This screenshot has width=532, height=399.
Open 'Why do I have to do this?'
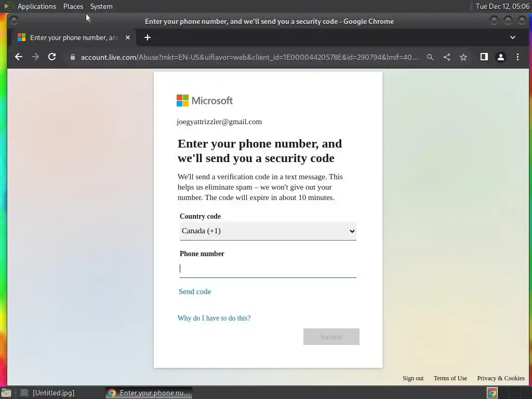(x=214, y=318)
